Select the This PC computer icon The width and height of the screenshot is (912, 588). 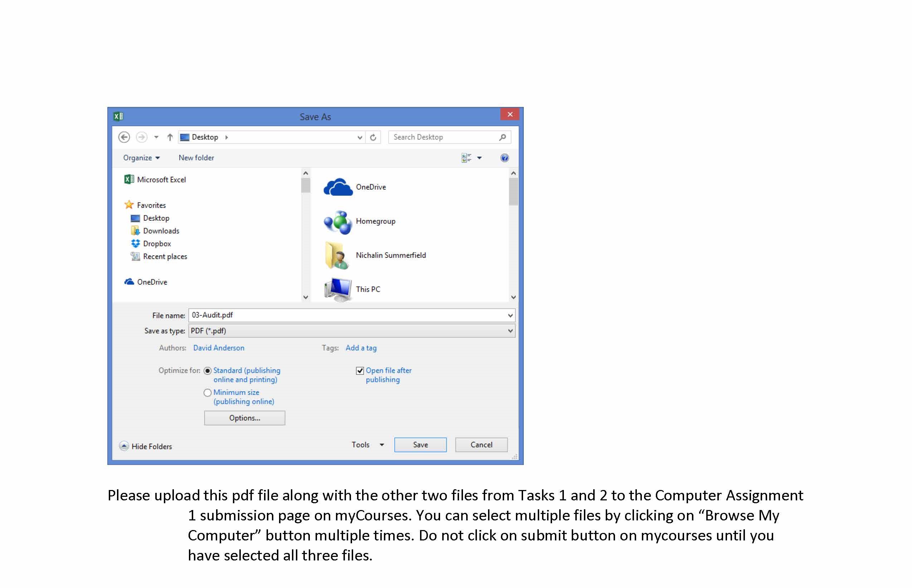click(x=338, y=289)
